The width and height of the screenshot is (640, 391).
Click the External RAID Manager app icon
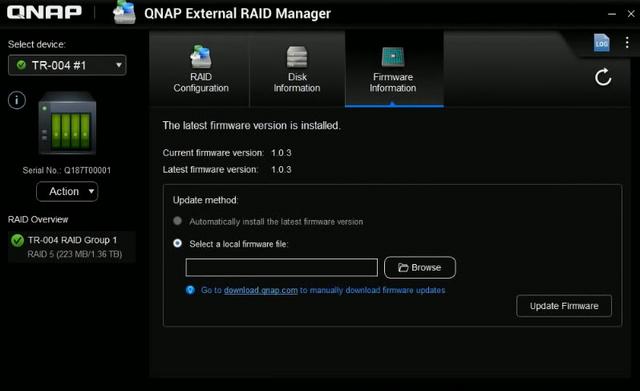[124, 12]
